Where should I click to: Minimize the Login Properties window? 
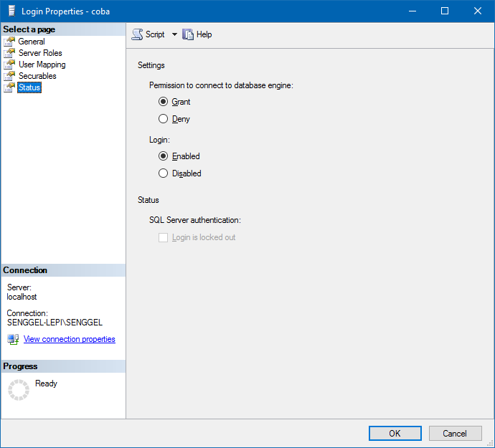(412, 11)
